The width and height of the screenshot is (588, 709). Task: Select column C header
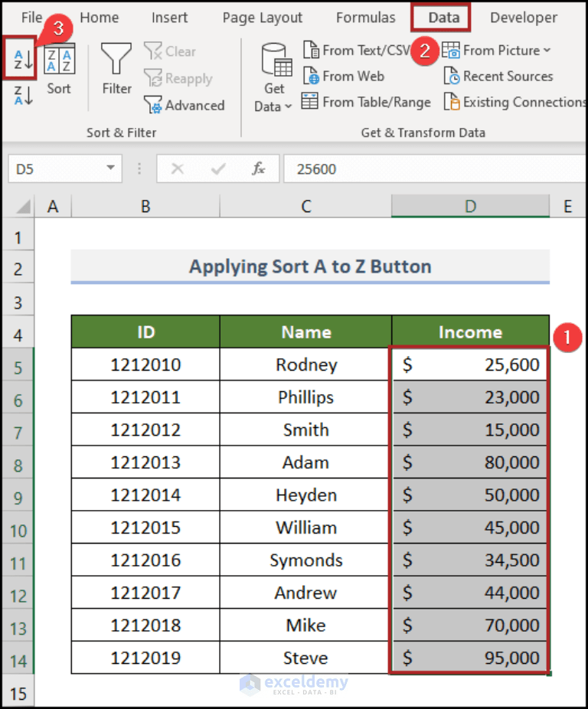pos(305,207)
